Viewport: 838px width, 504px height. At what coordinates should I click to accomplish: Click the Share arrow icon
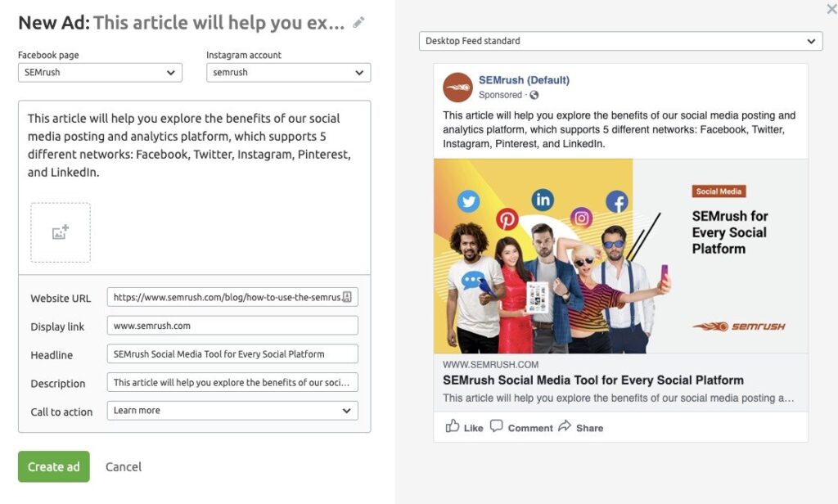tap(565, 426)
